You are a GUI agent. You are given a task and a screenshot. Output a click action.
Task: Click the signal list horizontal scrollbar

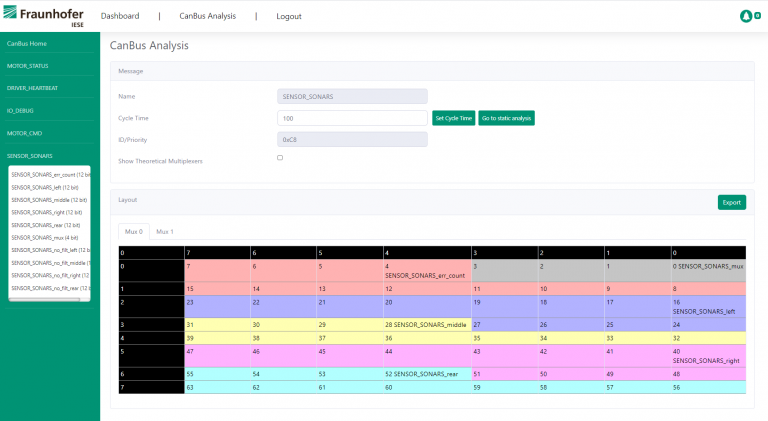[x=45, y=299]
